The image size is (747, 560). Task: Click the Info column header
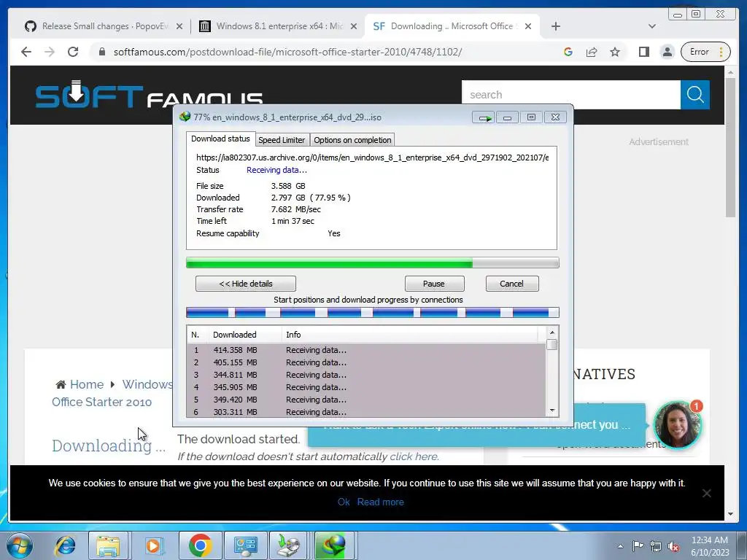pos(410,335)
